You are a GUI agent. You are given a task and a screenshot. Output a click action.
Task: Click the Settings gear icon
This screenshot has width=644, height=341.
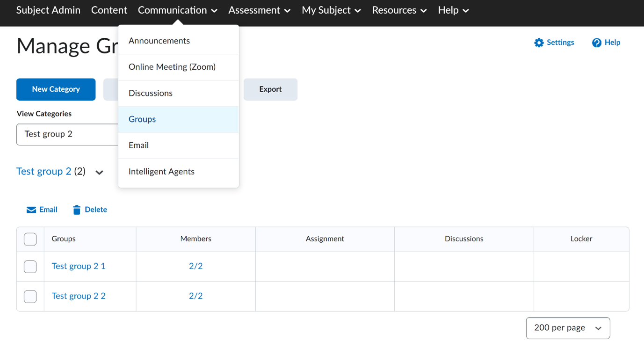(x=539, y=43)
